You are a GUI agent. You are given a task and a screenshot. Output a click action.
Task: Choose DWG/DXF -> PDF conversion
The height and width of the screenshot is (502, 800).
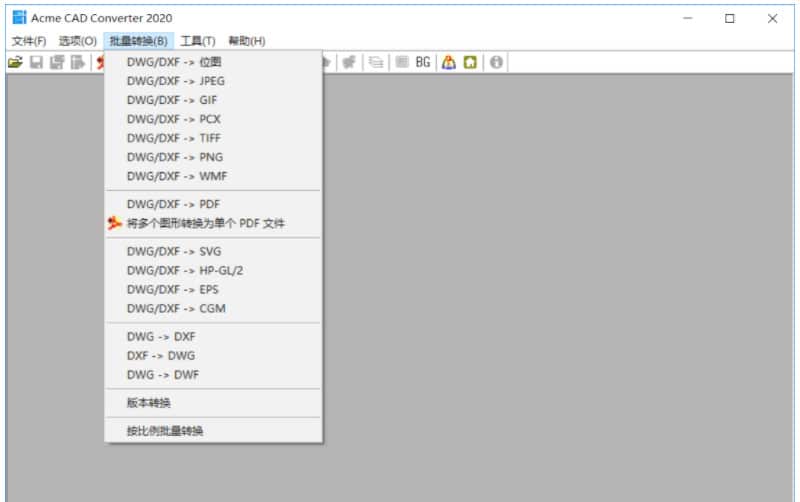coord(213,204)
